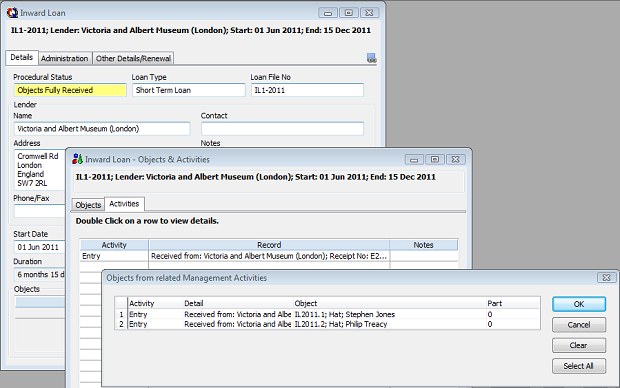620x388 pixels.
Task: Click the Detail column header in dialog
Action: (238, 303)
